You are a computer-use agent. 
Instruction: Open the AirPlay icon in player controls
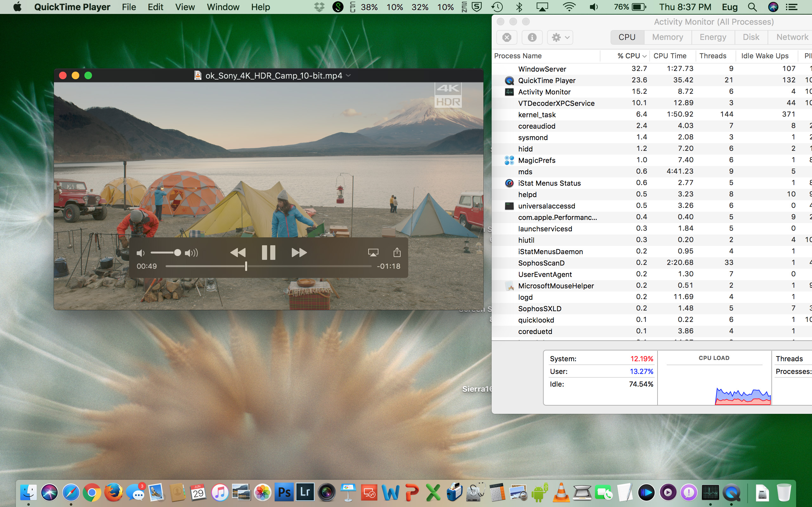[373, 253]
